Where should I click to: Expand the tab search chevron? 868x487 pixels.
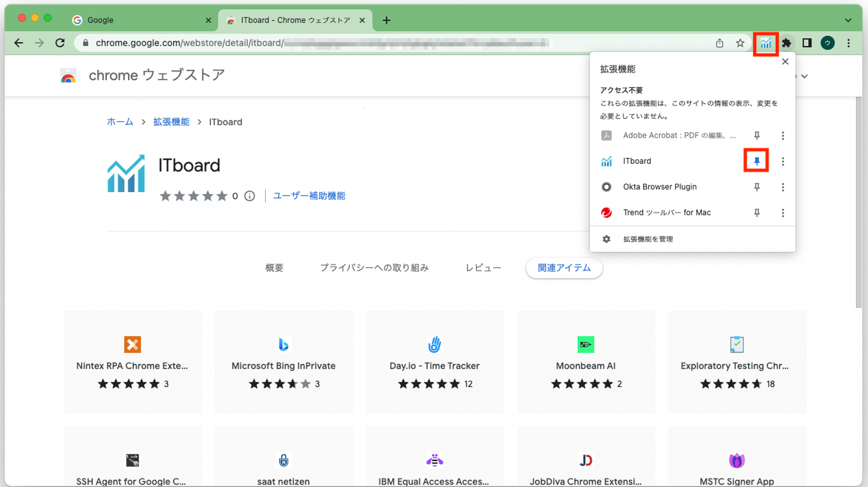(848, 20)
